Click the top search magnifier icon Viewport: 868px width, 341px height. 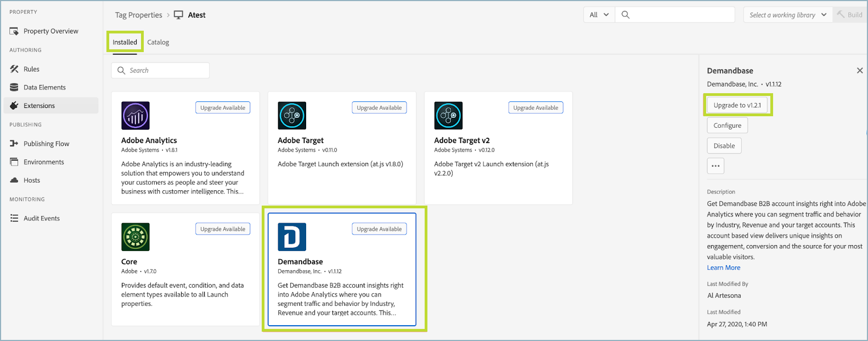coord(625,15)
